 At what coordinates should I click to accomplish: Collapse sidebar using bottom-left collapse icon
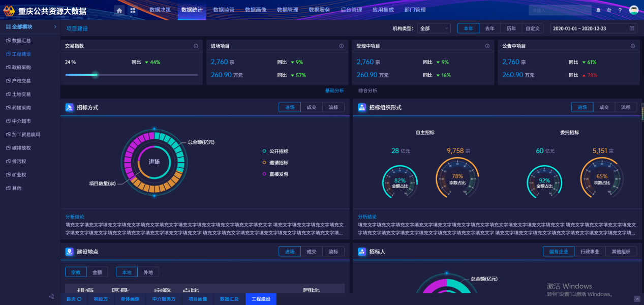point(51,296)
